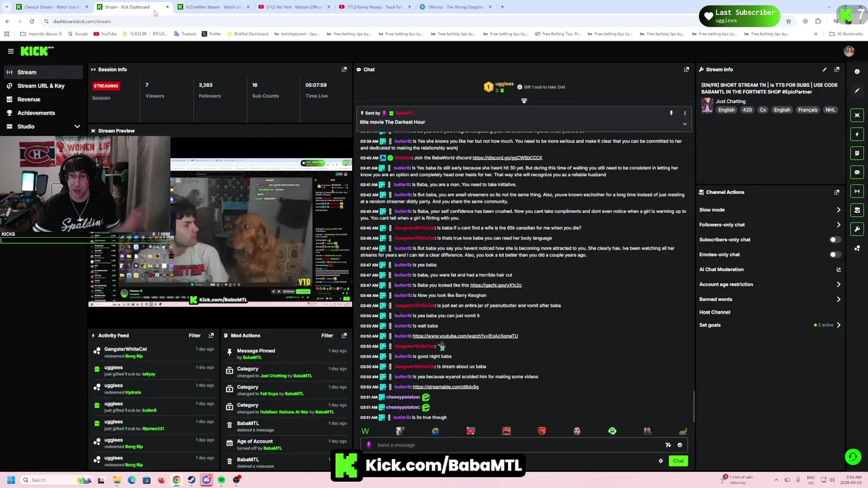Screen dimensions: 868x488
Task: Open Achievements in the left sidebar
Action: pyautogui.click(x=42, y=113)
